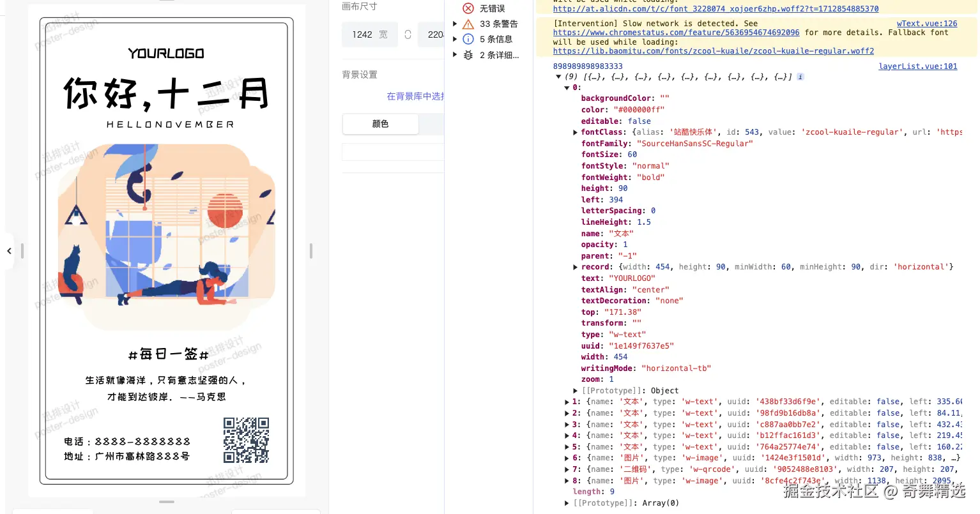Click the QR code on the poster
Viewport: 980px width, 514px height.
[x=247, y=440]
